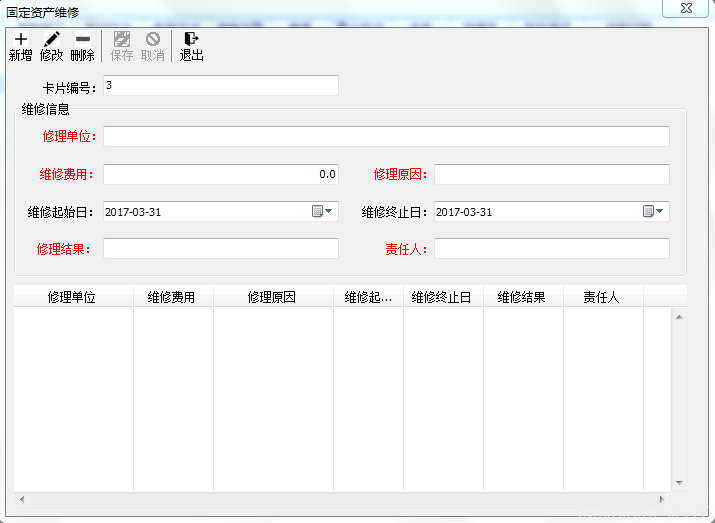The image size is (715, 523).
Task: Click the 删除 (Delete) minus icon
Action: (83, 40)
